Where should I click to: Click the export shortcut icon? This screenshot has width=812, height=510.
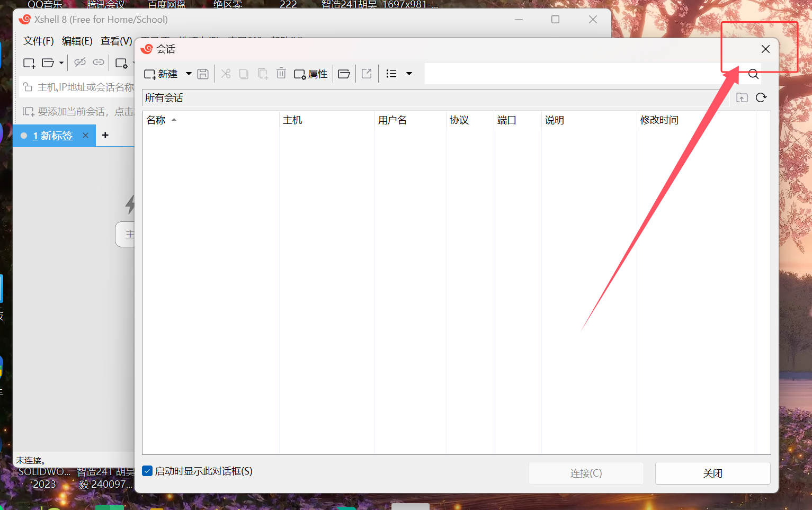click(x=367, y=74)
